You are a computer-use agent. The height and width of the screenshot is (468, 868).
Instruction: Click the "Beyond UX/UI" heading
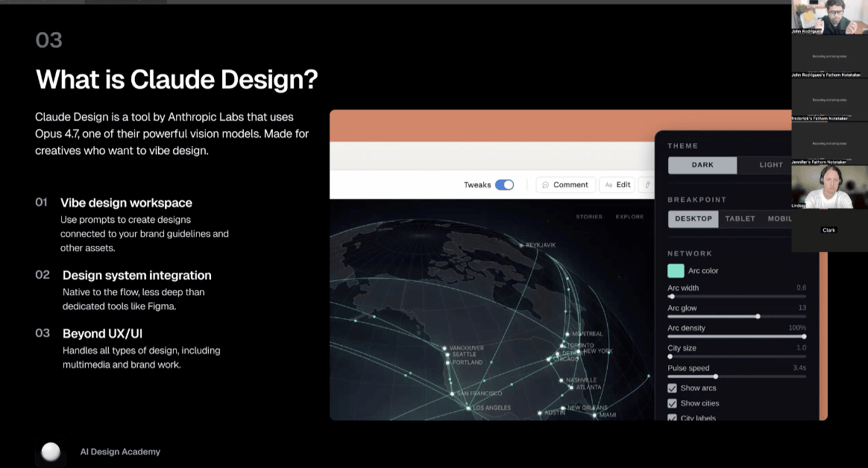(x=102, y=334)
